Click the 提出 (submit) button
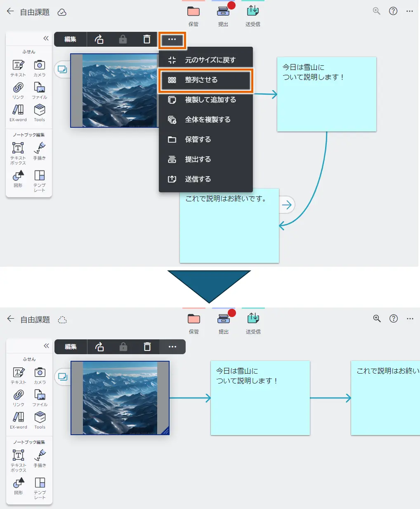Image resolution: width=420 pixels, height=509 pixels. point(223,14)
